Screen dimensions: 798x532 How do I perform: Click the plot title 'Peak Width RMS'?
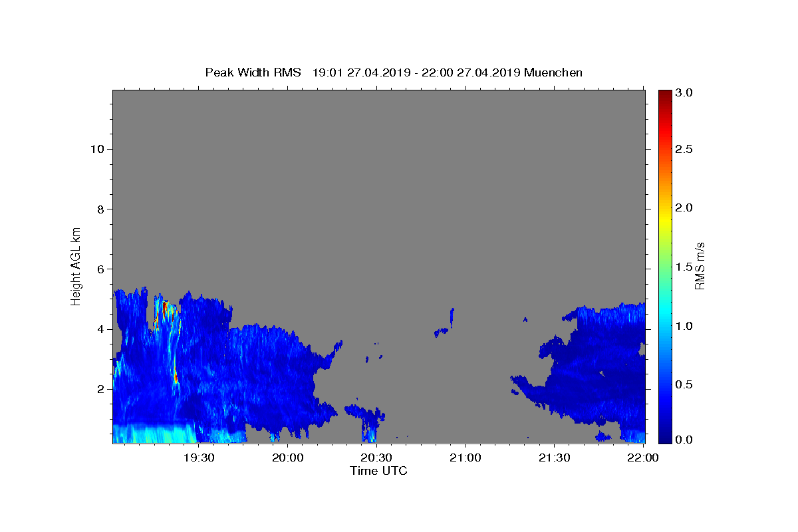(x=253, y=72)
